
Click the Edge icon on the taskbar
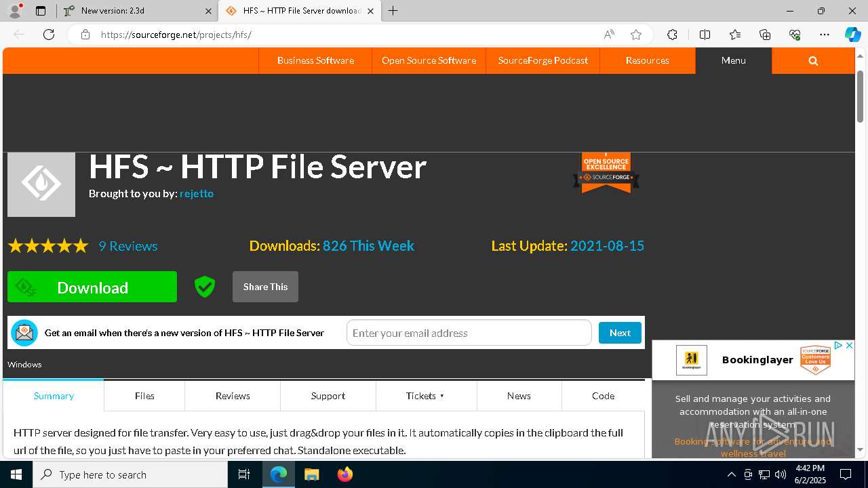coord(279,474)
